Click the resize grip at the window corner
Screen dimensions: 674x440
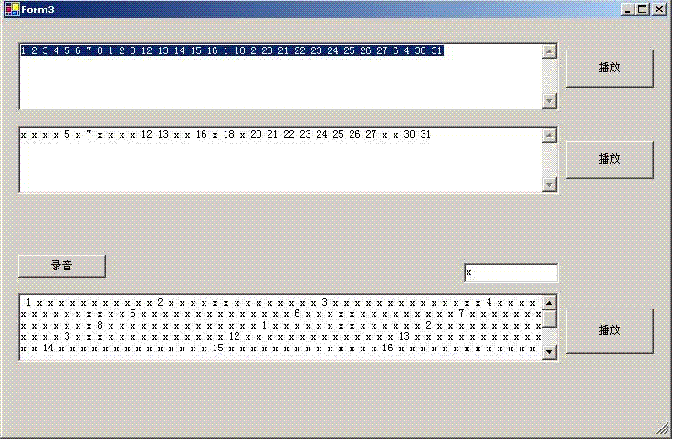663,429
